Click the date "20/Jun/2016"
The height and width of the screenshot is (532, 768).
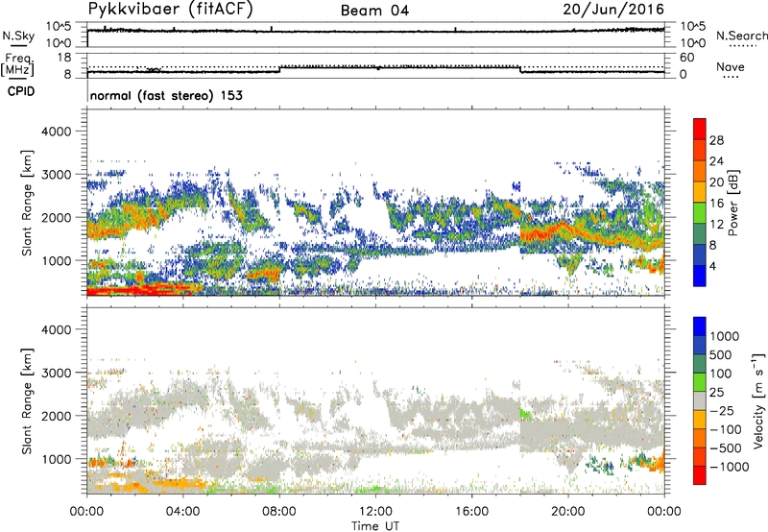click(613, 10)
